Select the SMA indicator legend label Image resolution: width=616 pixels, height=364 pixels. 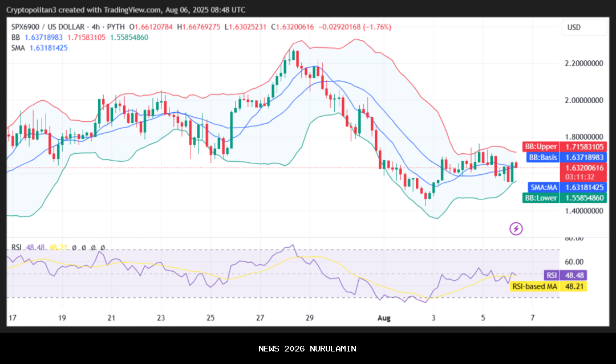(x=18, y=48)
